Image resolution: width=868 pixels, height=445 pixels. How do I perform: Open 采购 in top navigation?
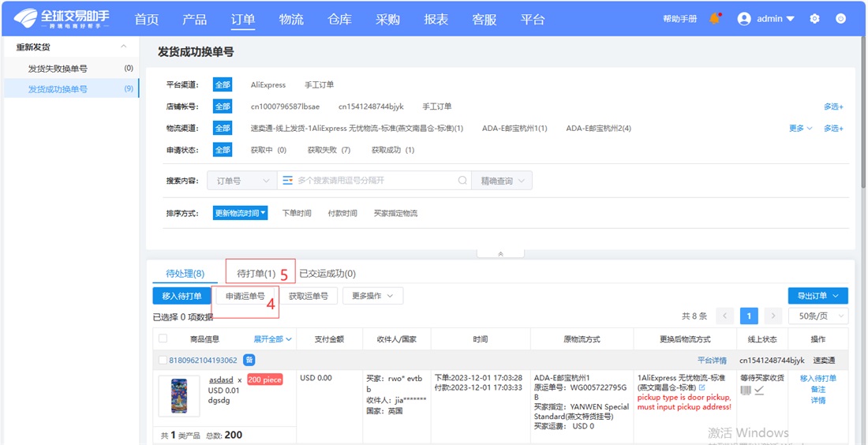tap(387, 20)
